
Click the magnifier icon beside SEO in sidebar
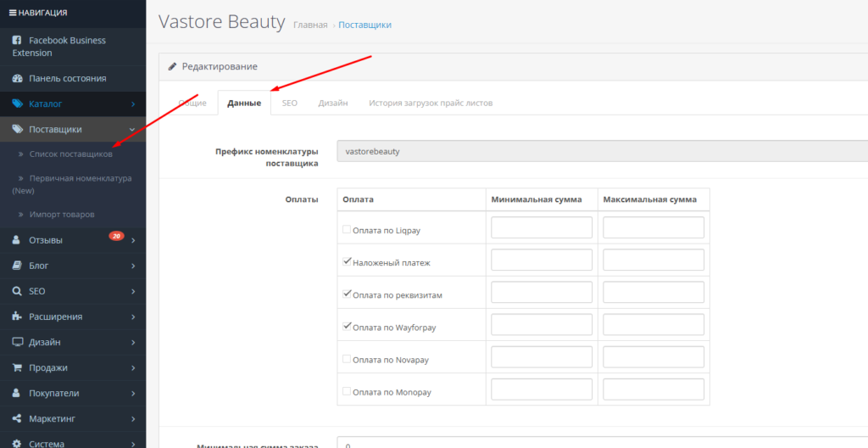[x=18, y=291]
